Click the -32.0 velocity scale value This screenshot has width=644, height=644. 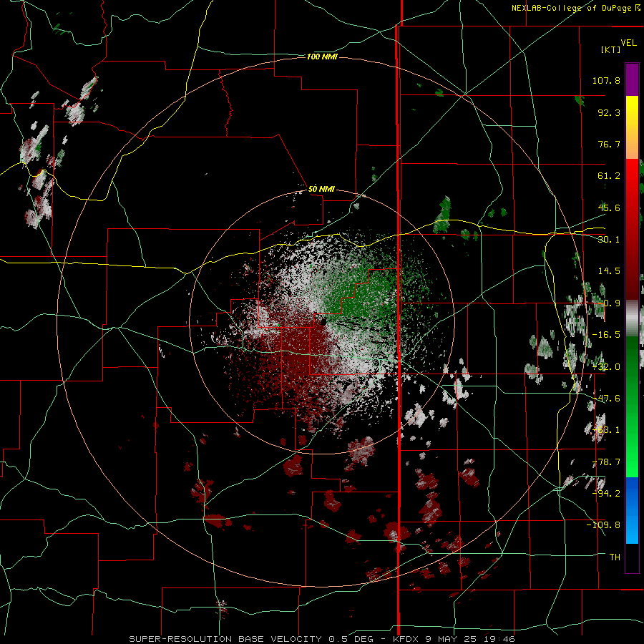point(606,367)
